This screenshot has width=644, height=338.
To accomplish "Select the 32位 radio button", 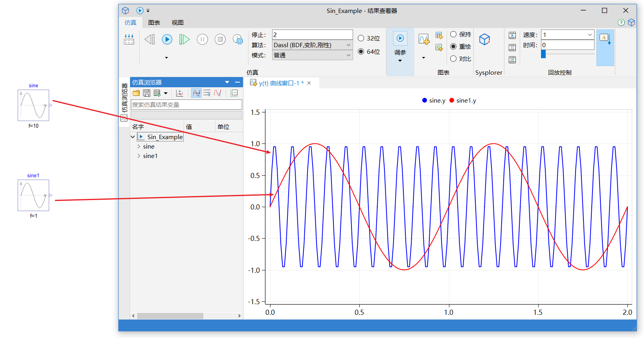I will (x=361, y=39).
